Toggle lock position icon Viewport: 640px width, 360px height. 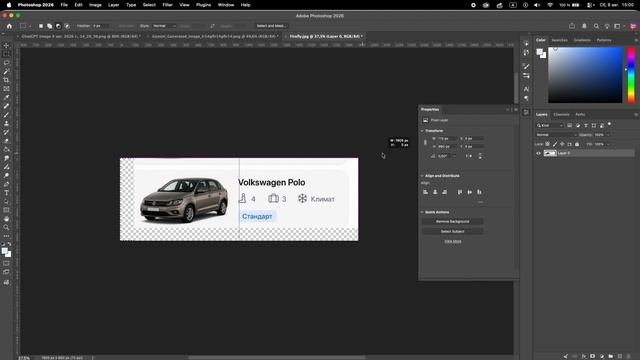562,144
